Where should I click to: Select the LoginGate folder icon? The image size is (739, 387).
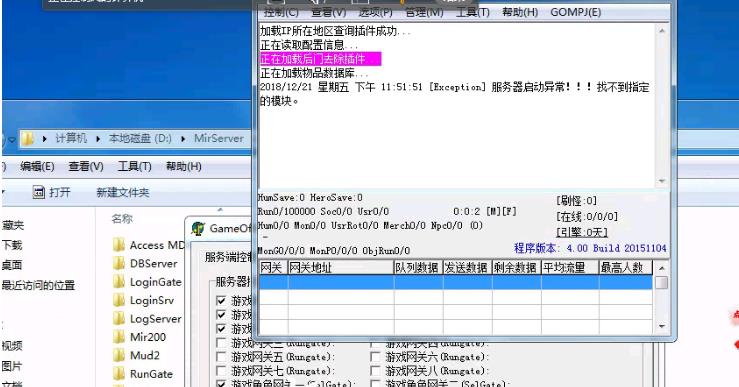tap(119, 282)
